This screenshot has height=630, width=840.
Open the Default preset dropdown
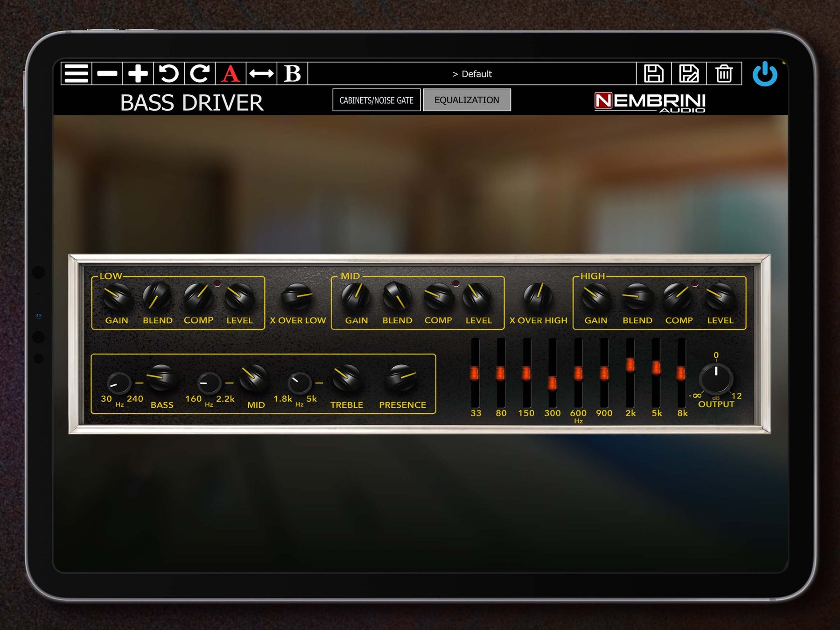click(x=472, y=74)
